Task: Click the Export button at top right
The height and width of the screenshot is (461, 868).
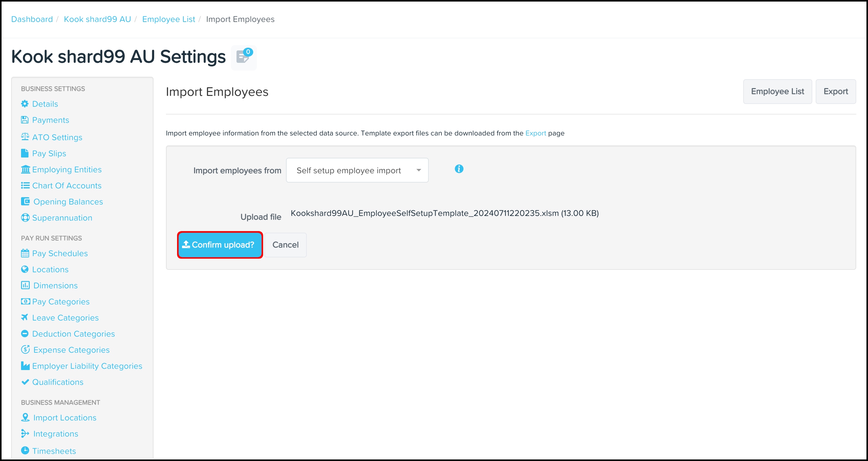Action: point(836,91)
